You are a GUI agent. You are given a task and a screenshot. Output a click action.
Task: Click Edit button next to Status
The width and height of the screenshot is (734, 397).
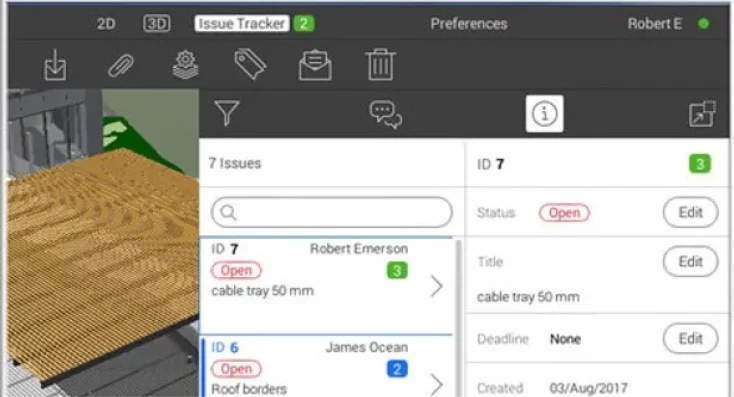[x=690, y=213]
